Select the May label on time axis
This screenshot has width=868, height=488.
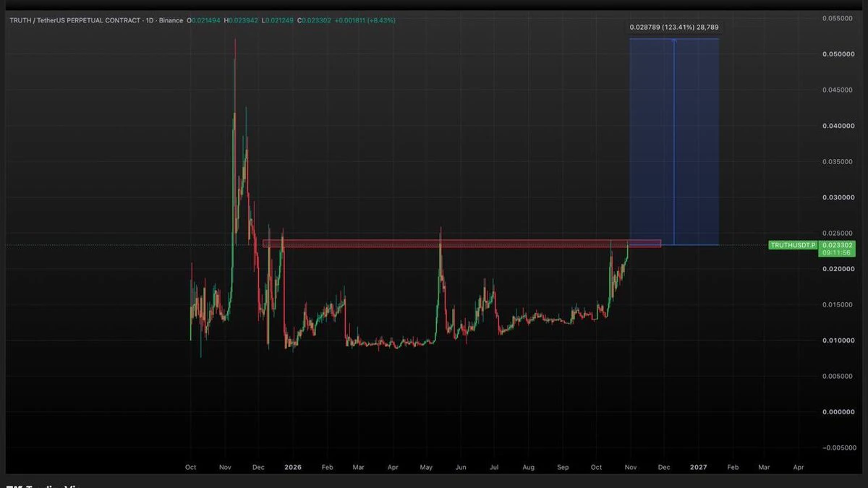pos(426,468)
